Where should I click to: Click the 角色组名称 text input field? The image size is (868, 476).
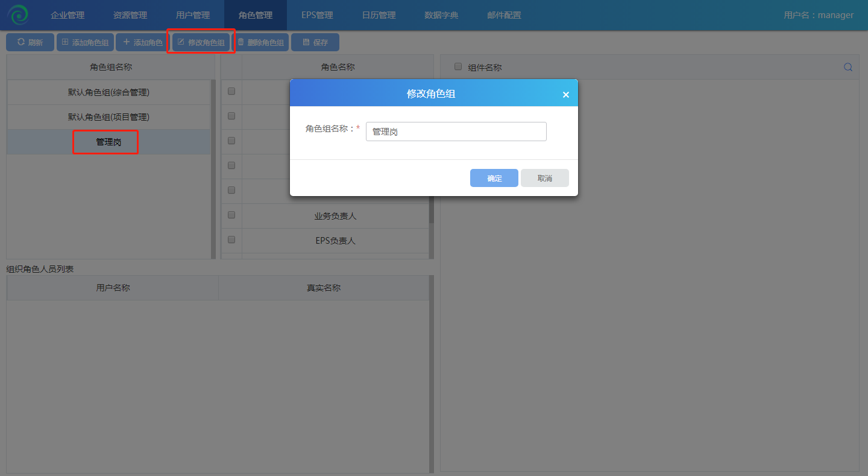tap(456, 132)
